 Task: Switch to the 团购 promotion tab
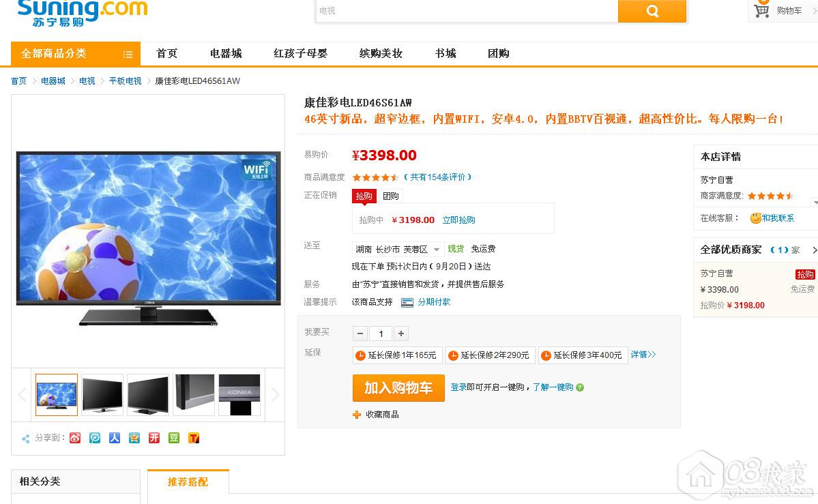click(390, 196)
